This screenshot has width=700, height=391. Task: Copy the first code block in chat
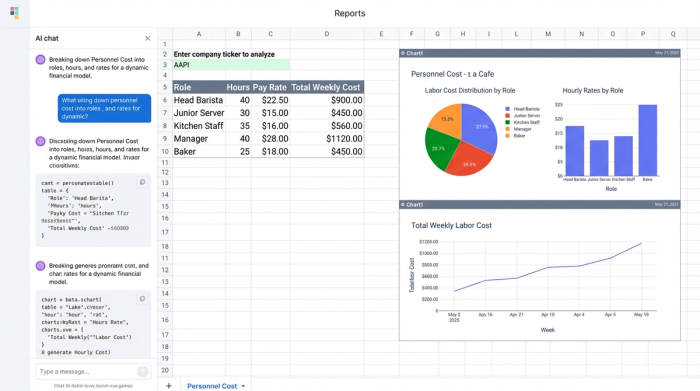pos(142,182)
